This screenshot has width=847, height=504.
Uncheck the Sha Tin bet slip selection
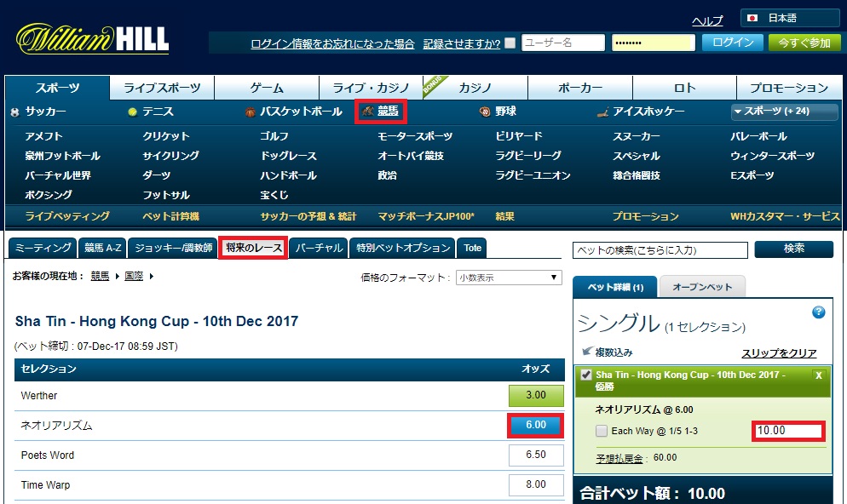pyautogui.click(x=585, y=375)
